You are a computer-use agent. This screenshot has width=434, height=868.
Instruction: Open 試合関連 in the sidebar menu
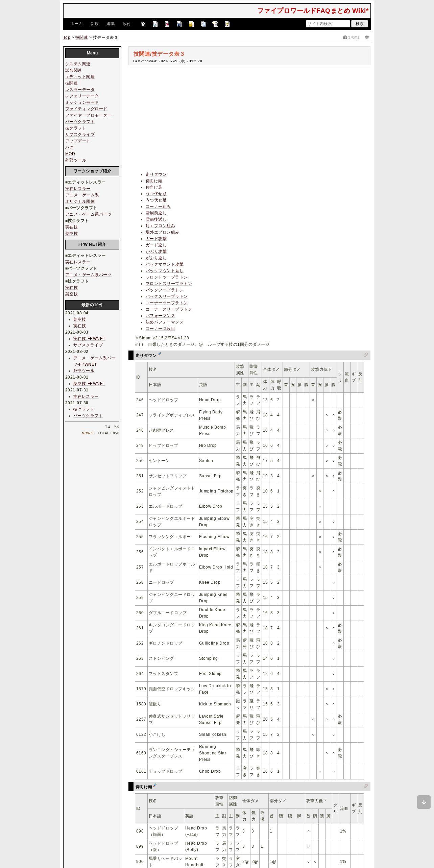point(73,70)
